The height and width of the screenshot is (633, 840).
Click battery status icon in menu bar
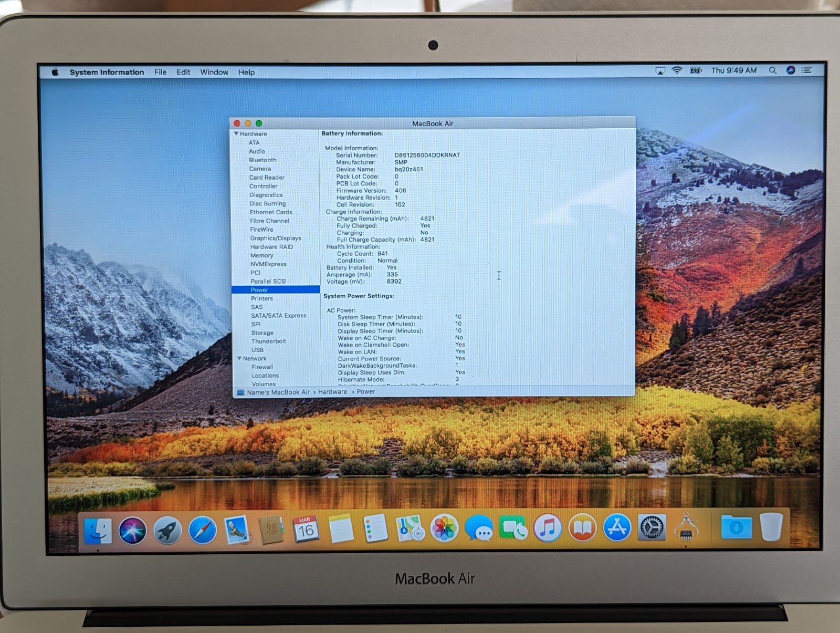pyautogui.click(x=696, y=70)
